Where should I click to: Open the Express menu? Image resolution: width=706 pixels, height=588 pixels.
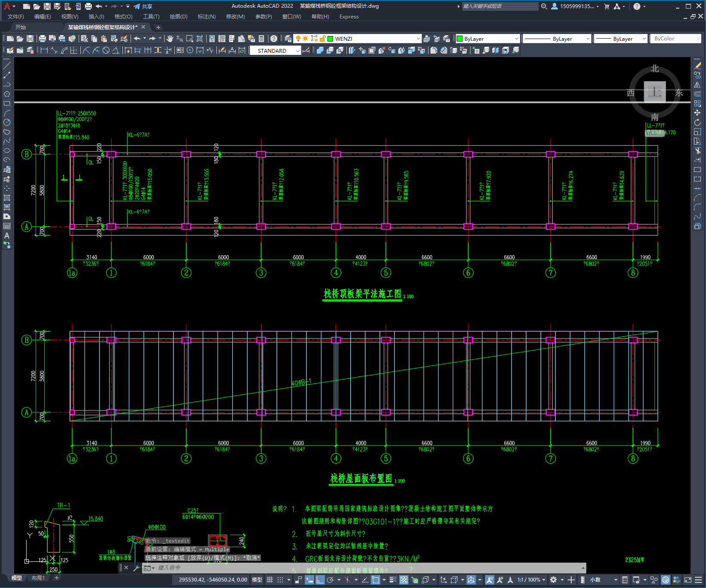pyautogui.click(x=349, y=17)
